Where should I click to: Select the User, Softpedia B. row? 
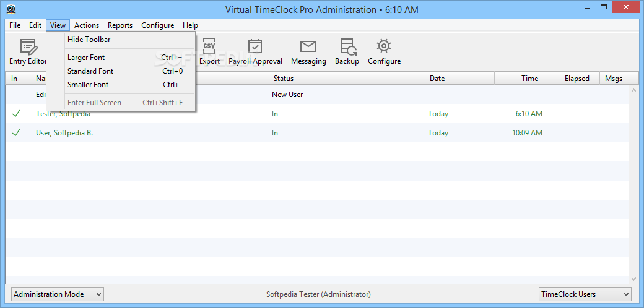(x=317, y=133)
